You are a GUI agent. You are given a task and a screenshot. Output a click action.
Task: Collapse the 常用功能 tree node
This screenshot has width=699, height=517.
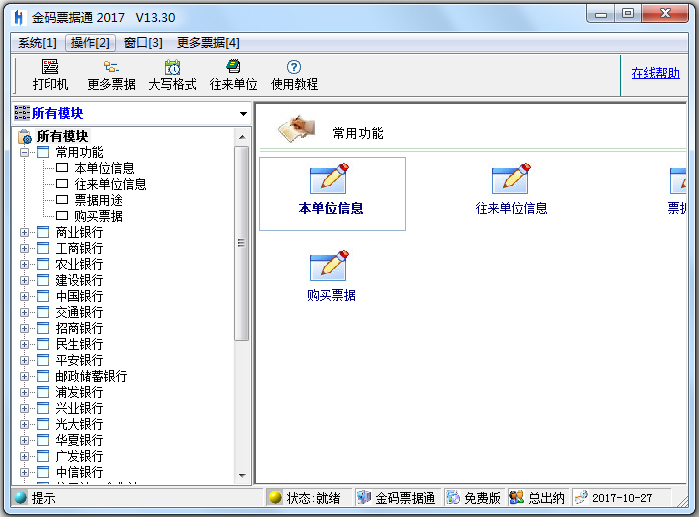(25, 153)
